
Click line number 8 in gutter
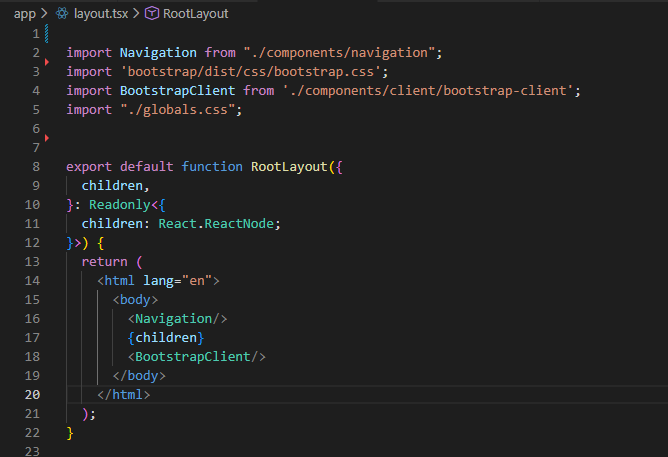[36, 167]
